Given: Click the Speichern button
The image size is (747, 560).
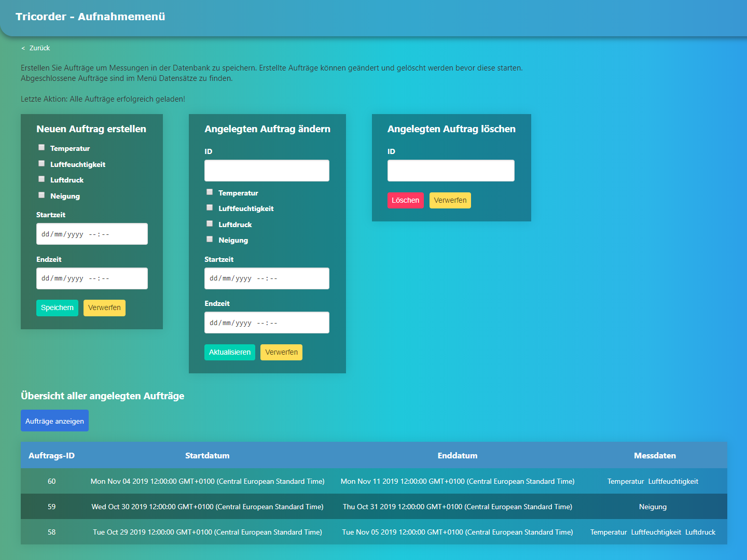Looking at the screenshot, I should pyautogui.click(x=57, y=308).
